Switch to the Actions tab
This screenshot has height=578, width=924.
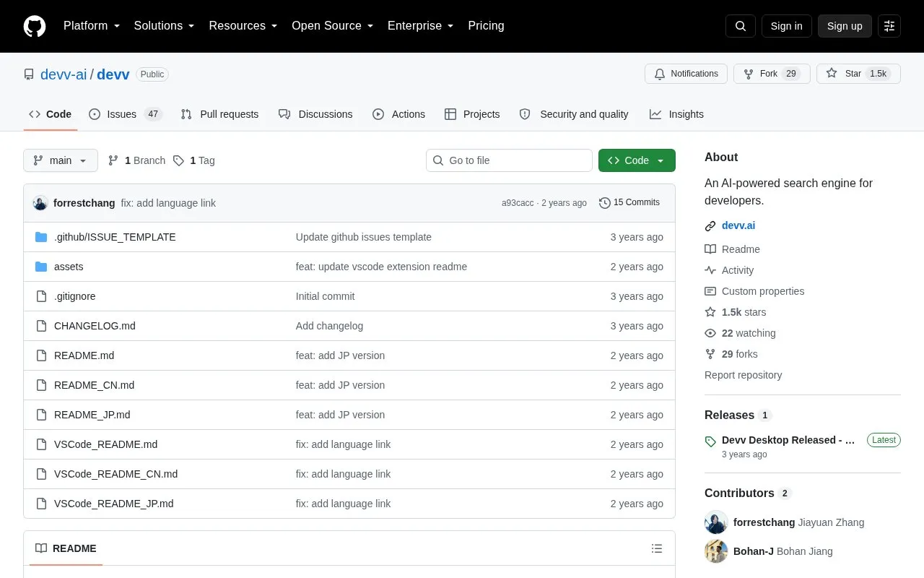coord(398,114)
